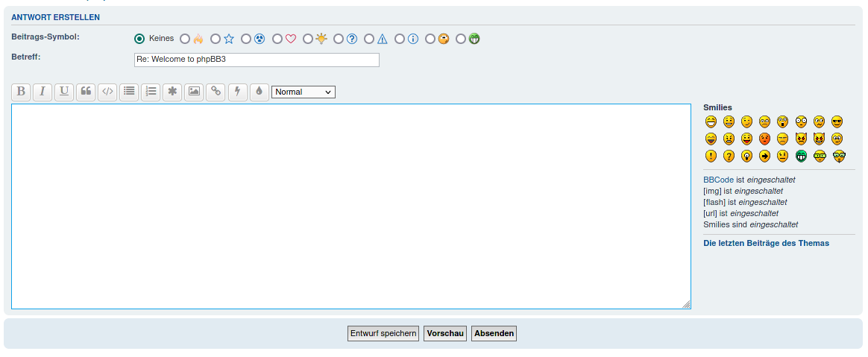Click the 'Entwurf speichern' button
Image resolution: width=868 pixels, height=357 pixels.
point(383,333)
